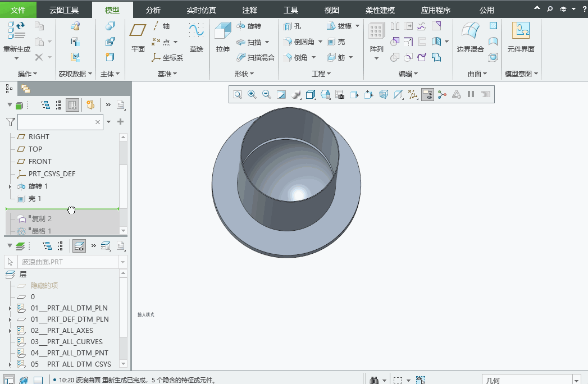
Task: Open the 波浪曲面.PRT layer model dropdown
Action: pyautogui.click(x=122, y=262)
